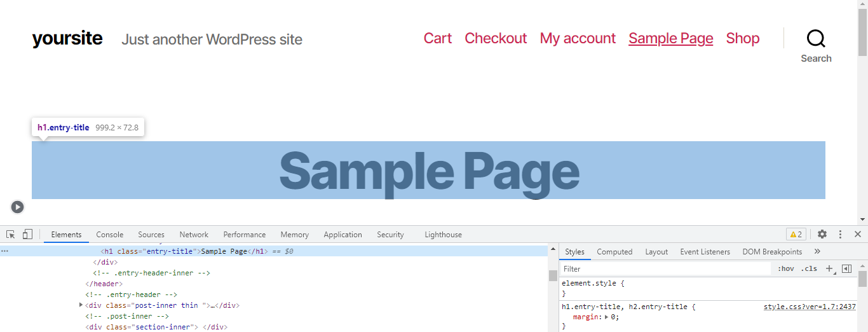Toggle the :hov element state panel
Image resolution: width=868 pixels, height=332 pixels.
pyautogui.click(x=786, y=269)
